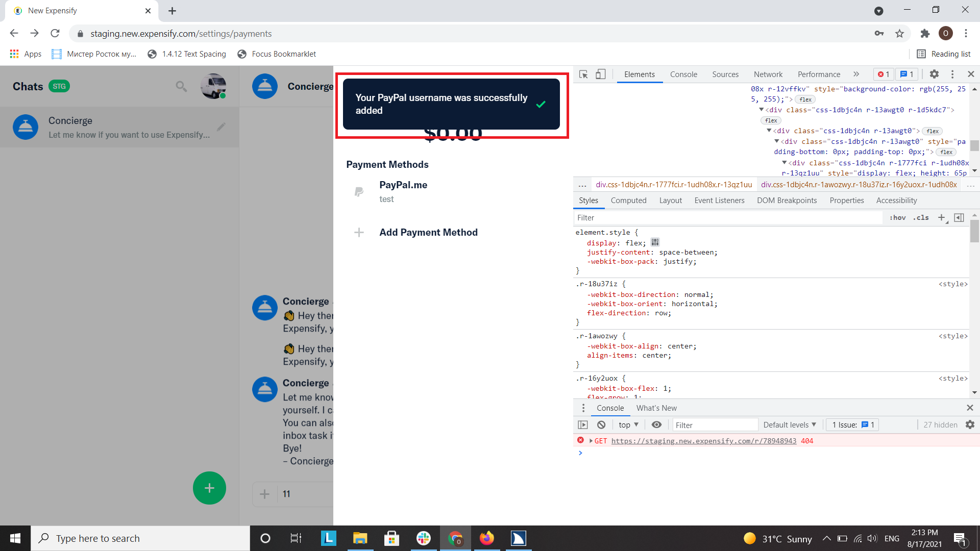Bookmark this page with the star icon
This screenshot has height=551, width=980.
click(x=899, y=34)
